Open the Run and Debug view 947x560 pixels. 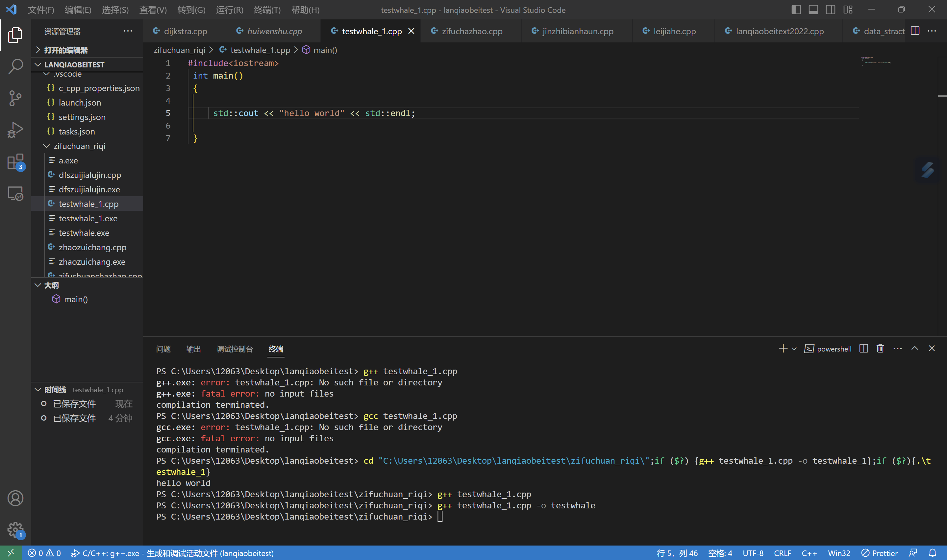click(x=15, y=130)
